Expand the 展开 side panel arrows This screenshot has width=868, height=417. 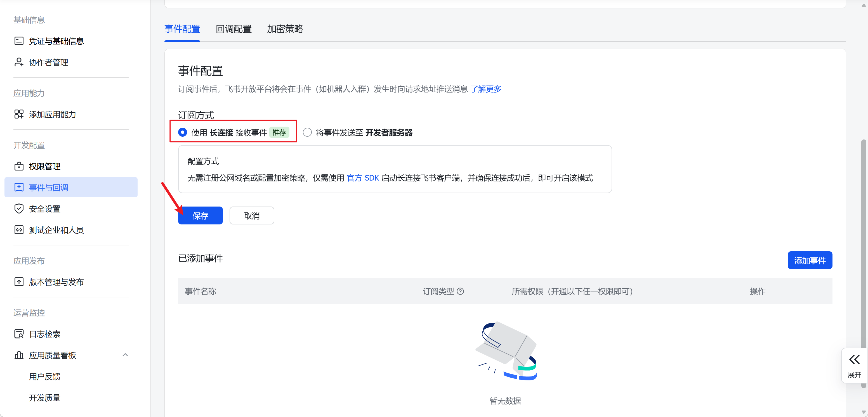point(854,360)
